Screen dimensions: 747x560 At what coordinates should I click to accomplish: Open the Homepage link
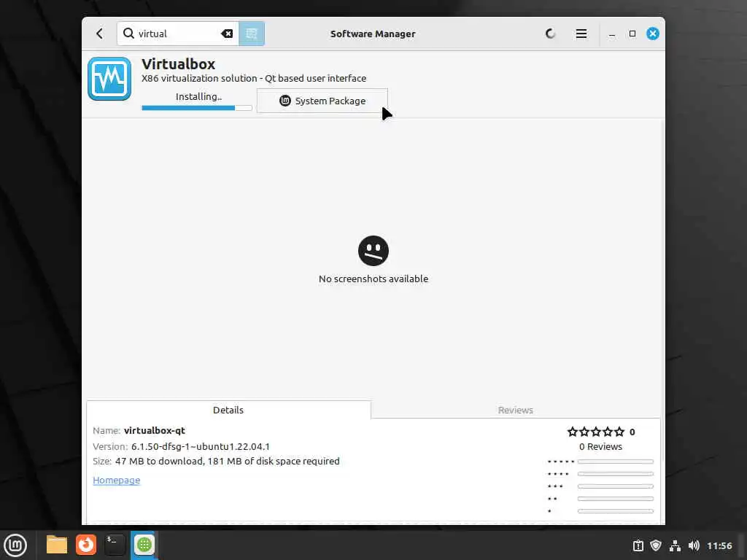[117, 480]
